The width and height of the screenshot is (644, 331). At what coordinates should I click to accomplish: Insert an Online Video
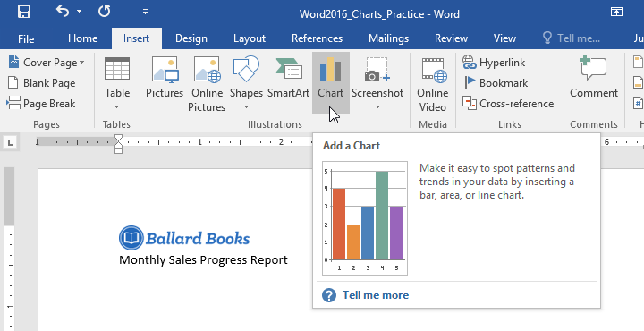click(433, 83)
